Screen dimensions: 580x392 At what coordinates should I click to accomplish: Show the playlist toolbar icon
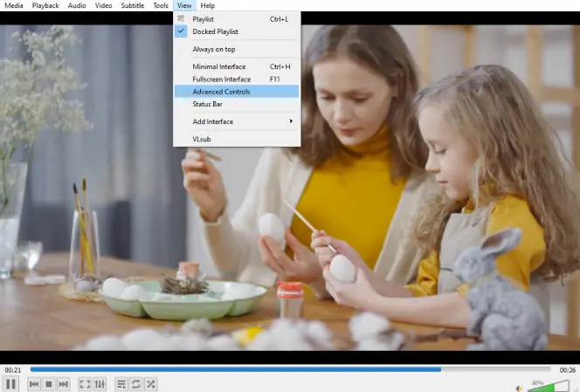coord(121,384)
